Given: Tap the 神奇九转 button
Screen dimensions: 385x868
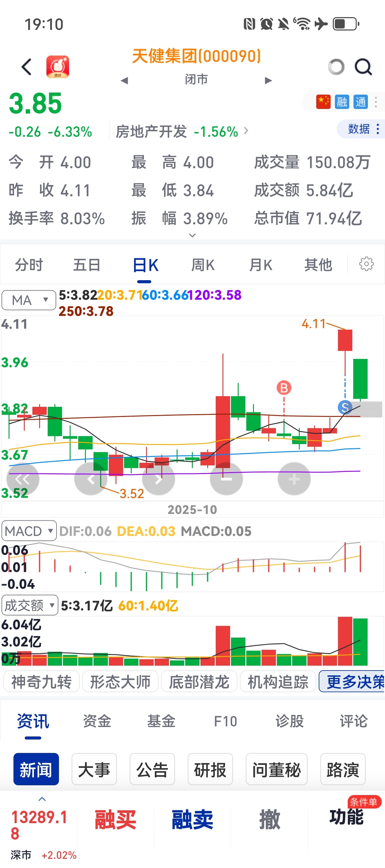Looking at the screenshot, I should [42, 682].
